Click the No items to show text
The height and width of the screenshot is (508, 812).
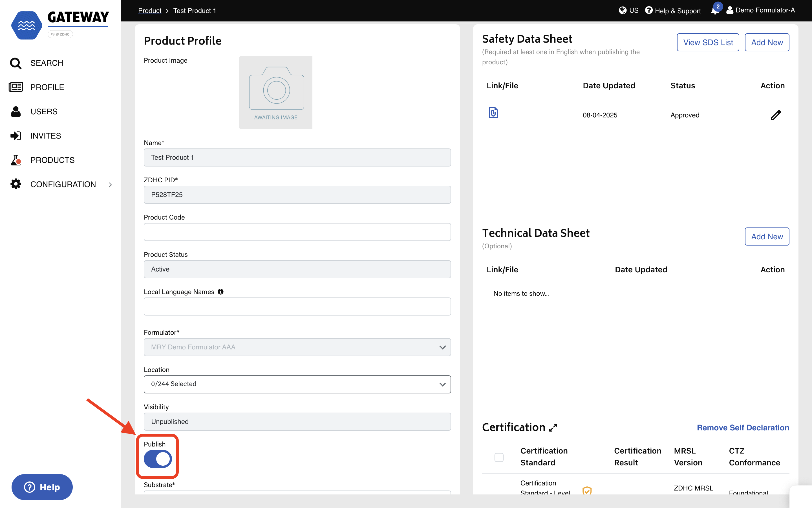(x=521, y=294)
